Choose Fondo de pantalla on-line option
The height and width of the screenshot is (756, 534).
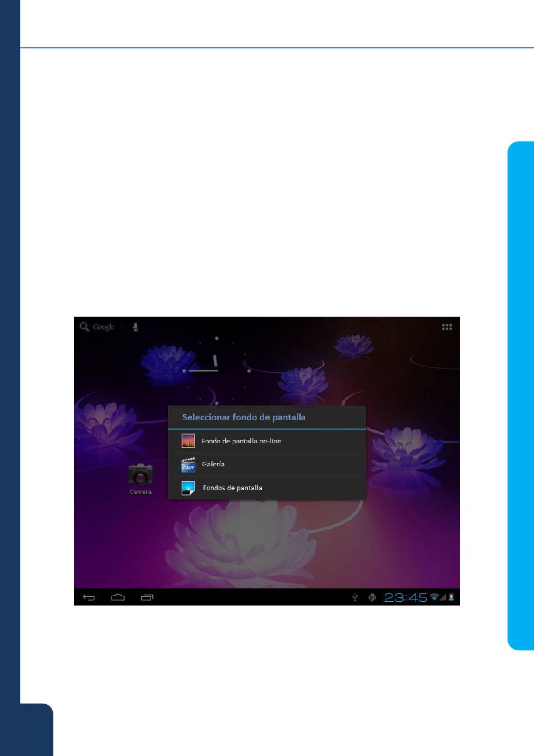pos(267,441)
